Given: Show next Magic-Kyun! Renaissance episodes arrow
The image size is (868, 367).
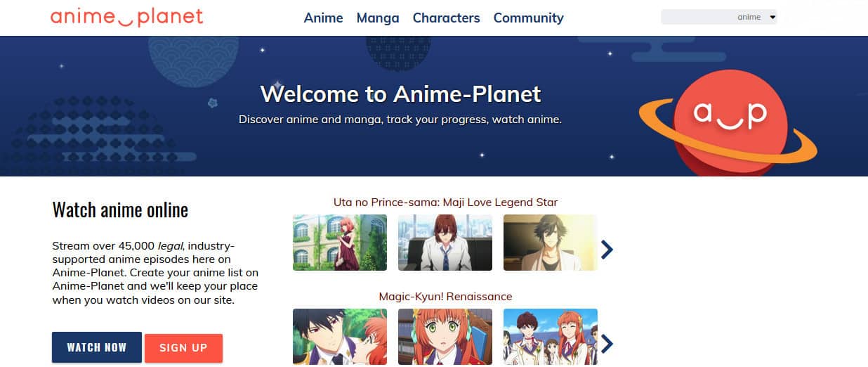Looking at the screenshot, I should [607, 343].
